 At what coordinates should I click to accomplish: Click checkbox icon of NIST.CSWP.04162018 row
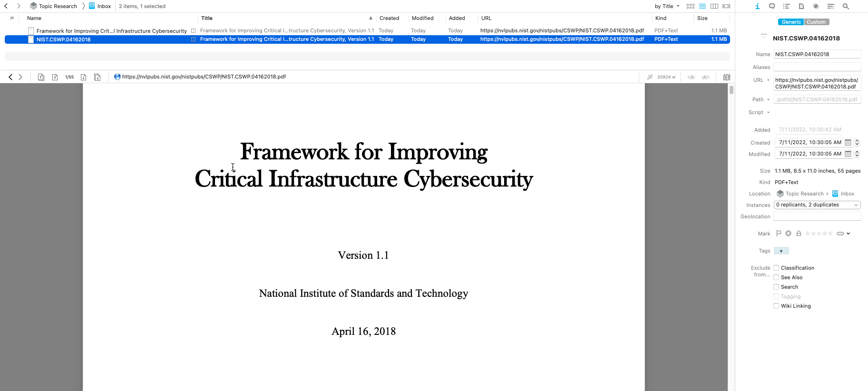(x=31, y=39)
